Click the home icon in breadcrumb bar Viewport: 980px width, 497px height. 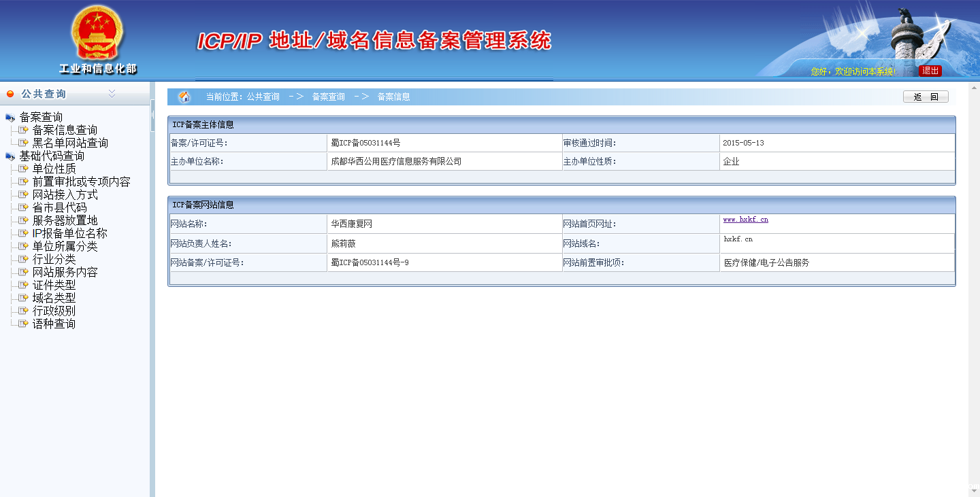pyautogui.click(x=184, y=97)
